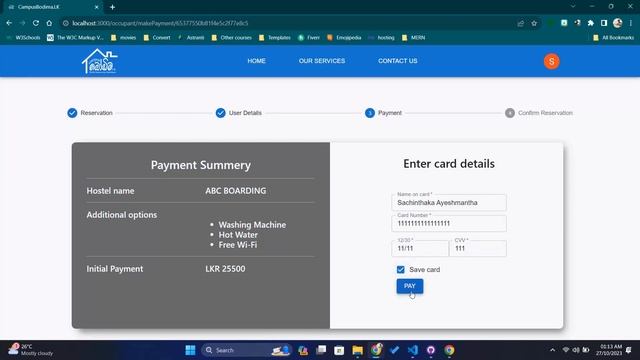Open weather widget showing 26°C
The width and height of the screenshot is (640, 360).
tap(31, 350)
